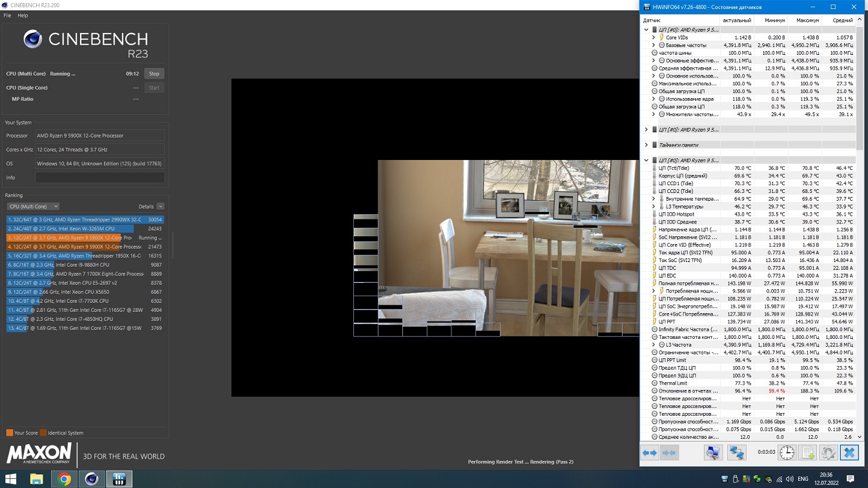Viewport: 868px width, 488px height.
Task: Stop the CPU Multi Core render test
Action: click(154, 74)
